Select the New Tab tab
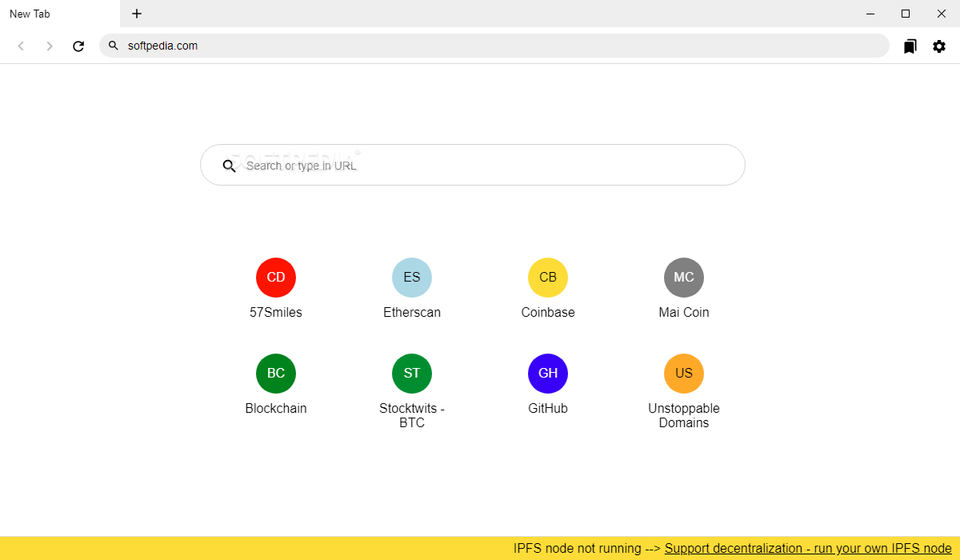Viewport: 960px width, 560px height. (60, 14)
